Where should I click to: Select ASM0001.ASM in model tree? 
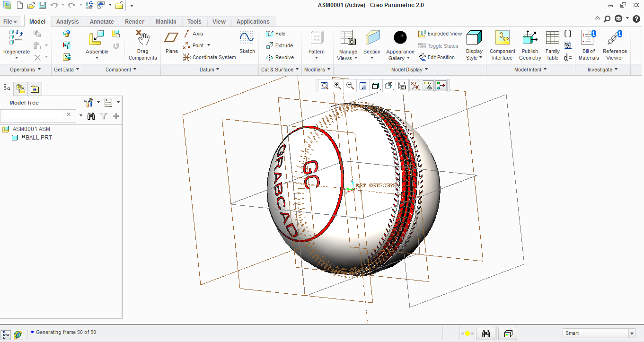click(31, 129)
